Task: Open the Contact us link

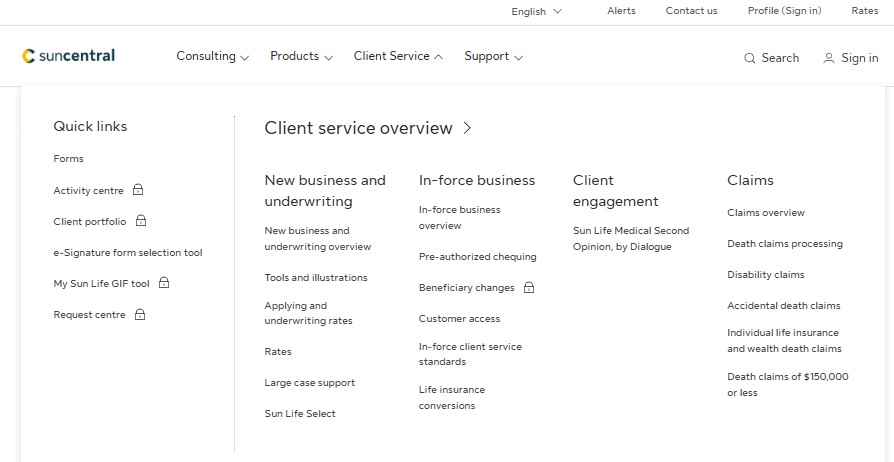Action: point(691,11)
